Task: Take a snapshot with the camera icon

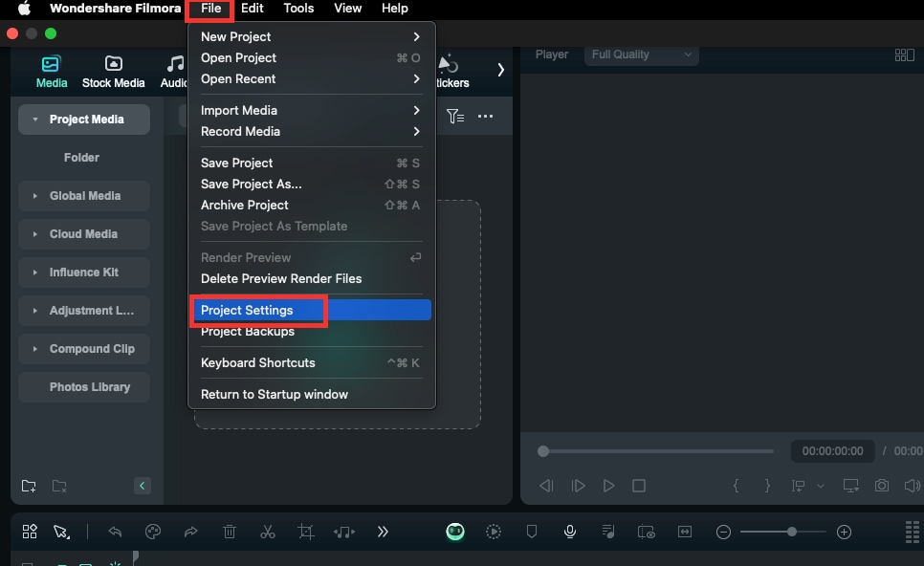Action: click(882, 486)
